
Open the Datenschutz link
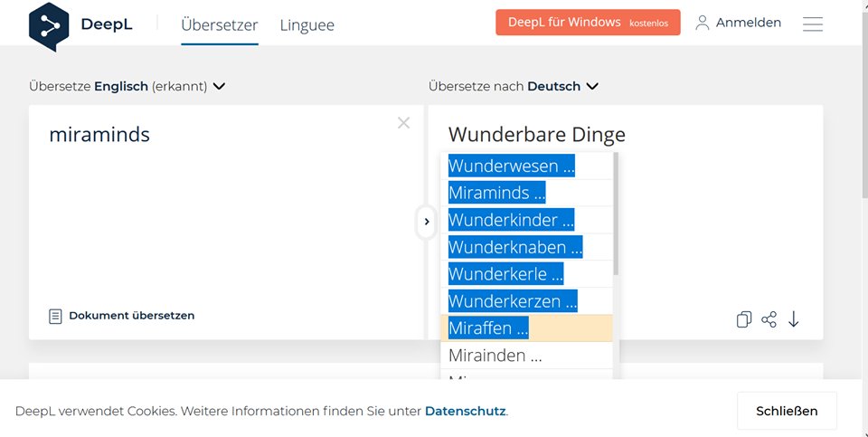465,411
